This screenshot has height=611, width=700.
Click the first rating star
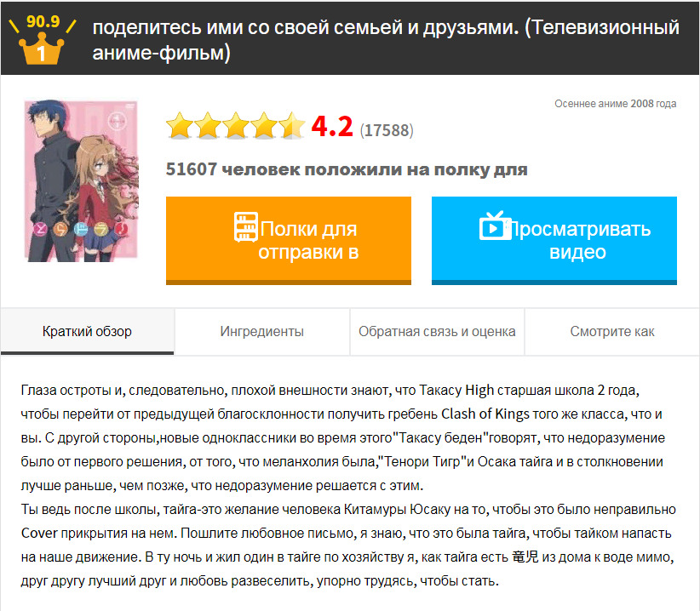pos(180,126)
